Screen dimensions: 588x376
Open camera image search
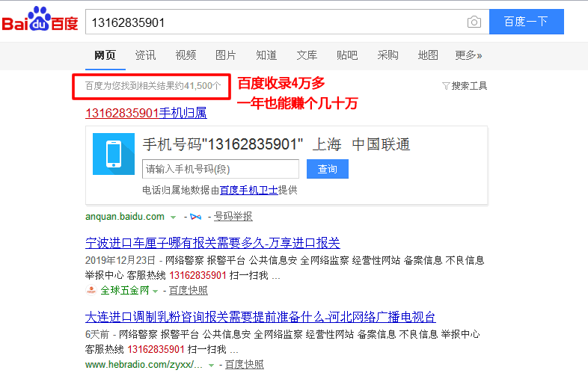(474, 22)
